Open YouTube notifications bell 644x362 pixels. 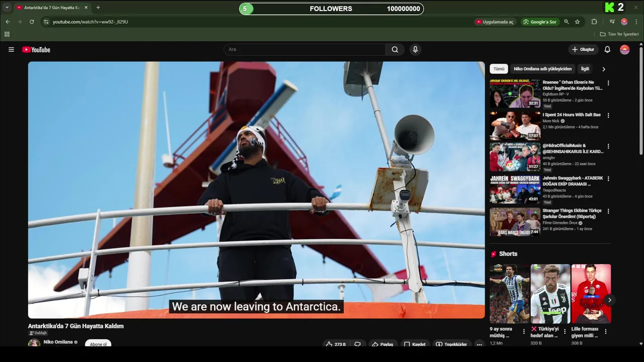point(607,49)
